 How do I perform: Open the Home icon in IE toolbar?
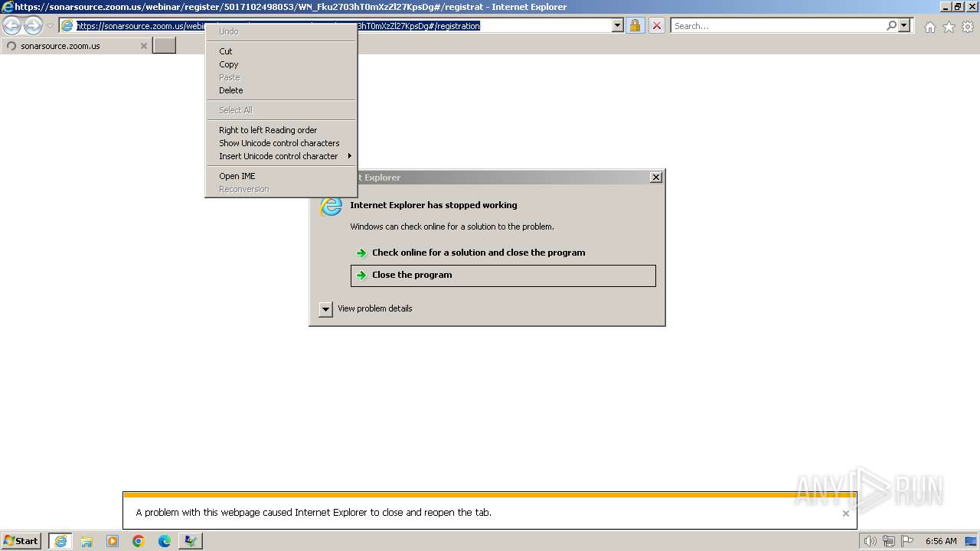click(929, 27)
